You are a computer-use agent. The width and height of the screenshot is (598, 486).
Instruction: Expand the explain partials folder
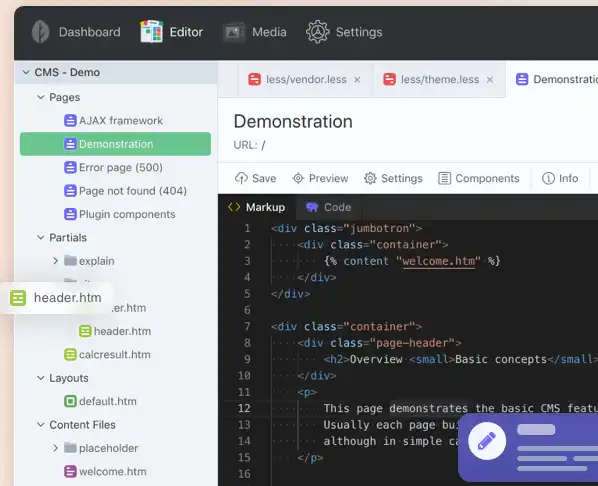pos(56,261)
